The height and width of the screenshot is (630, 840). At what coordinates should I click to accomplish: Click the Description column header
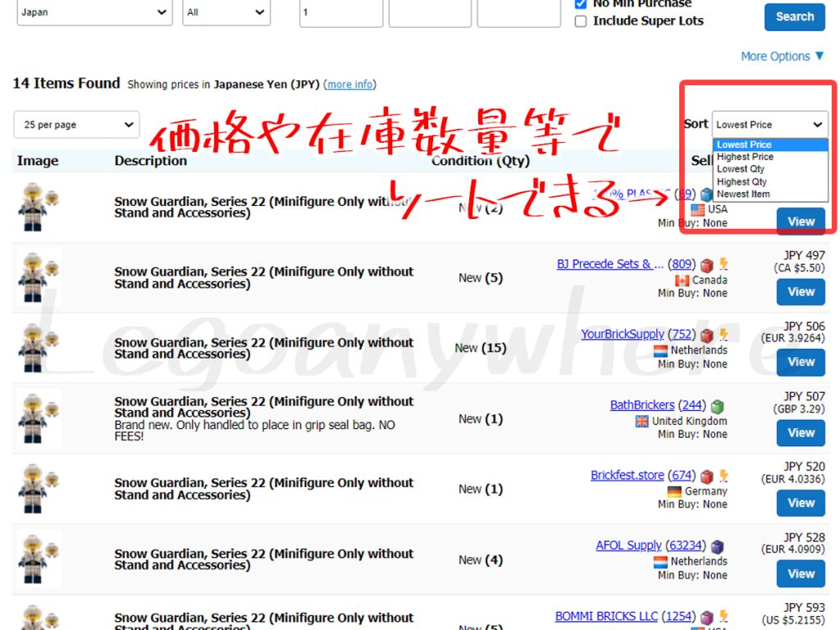point(151,161)
